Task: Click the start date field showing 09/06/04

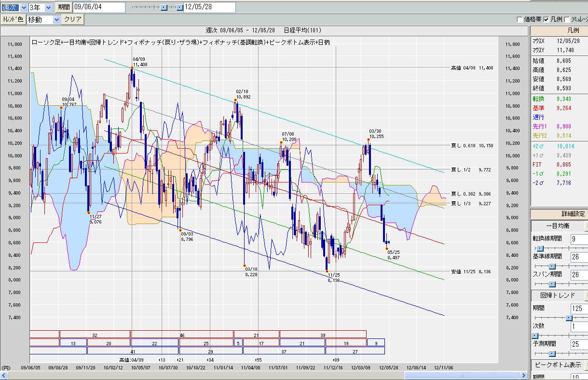Action: [x=98, y=7]
